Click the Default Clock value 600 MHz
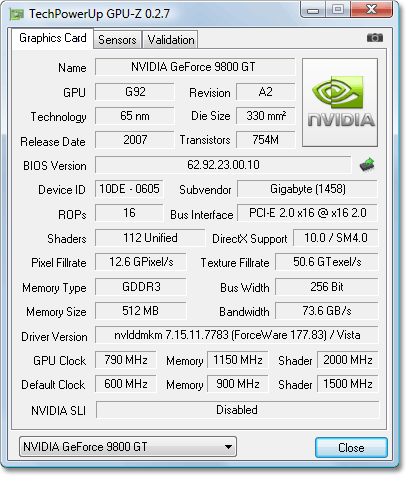The width and height of the screenshot is (410, 478). point(126,384)
